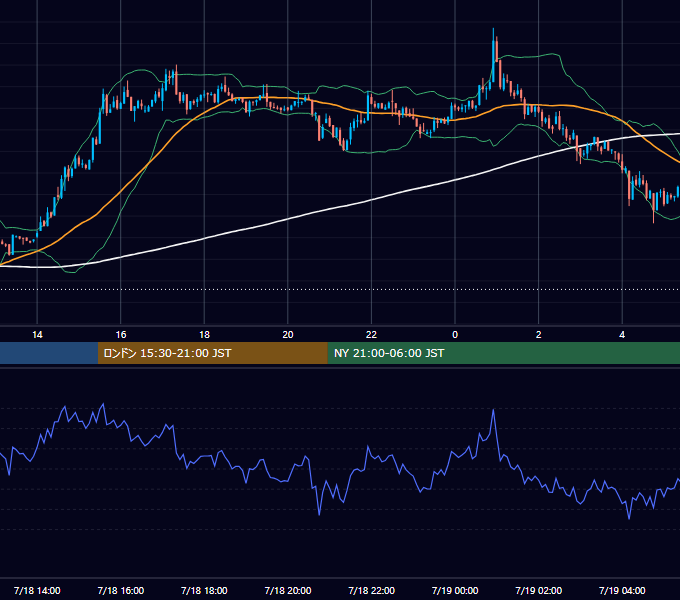The width and height of the screenshot is (680, 600).
Task: Click the NY 21:00-06:00 JST session bar
Action: (503, 353)
